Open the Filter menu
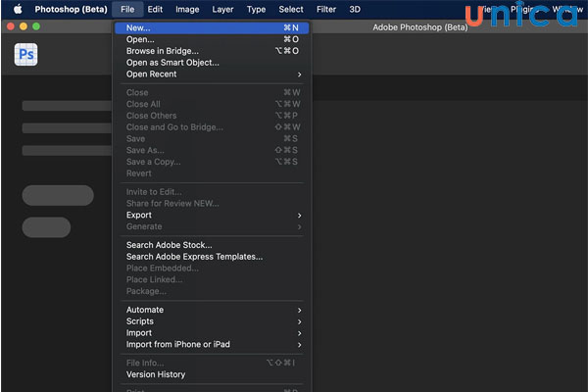Viewport: 588px width, 392px height. pos(326,9)
